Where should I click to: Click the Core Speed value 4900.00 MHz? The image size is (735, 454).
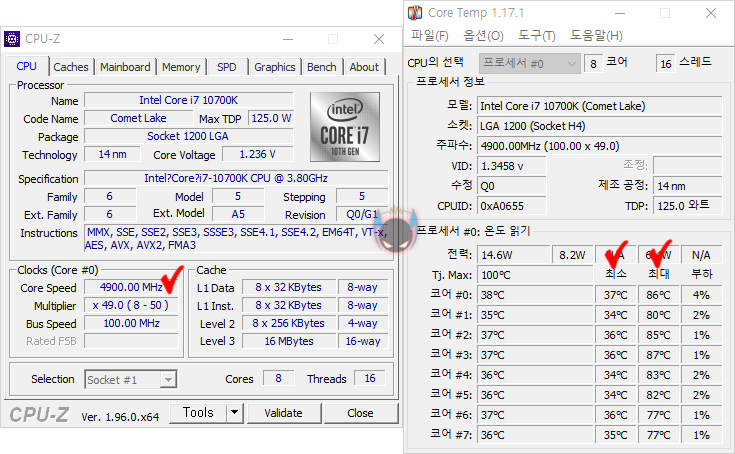[x=131, y=287]
